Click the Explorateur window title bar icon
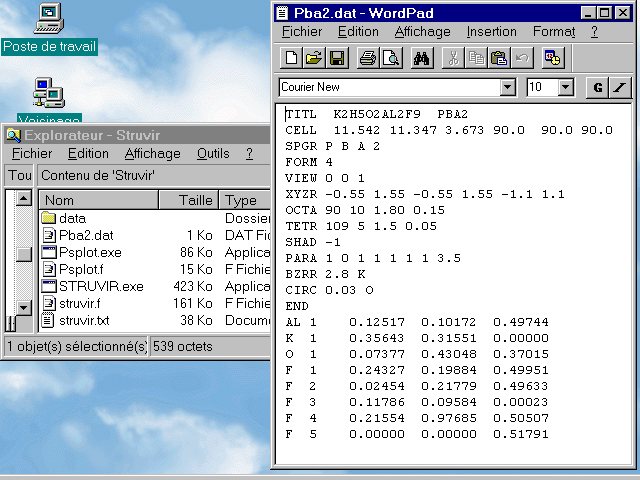 (13, 135)
